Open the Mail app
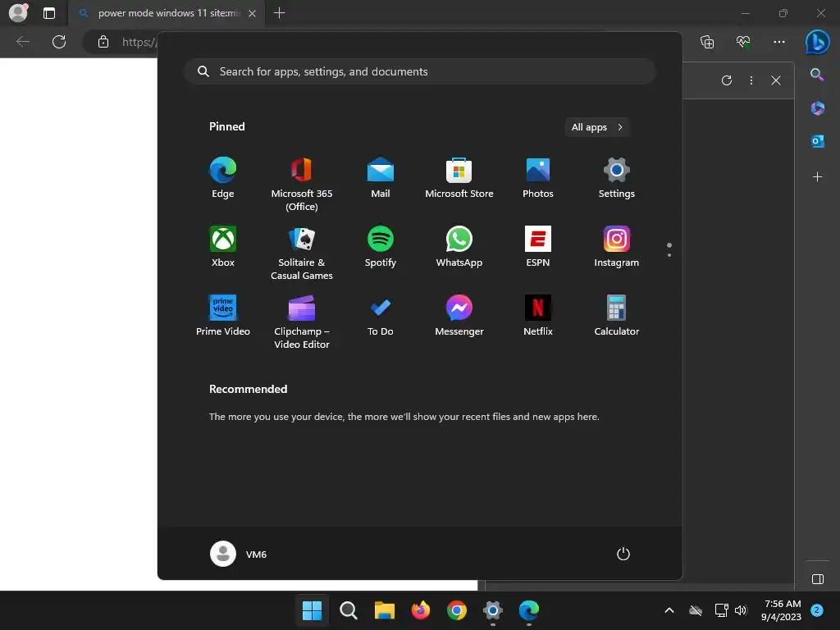 click(381, 178)
